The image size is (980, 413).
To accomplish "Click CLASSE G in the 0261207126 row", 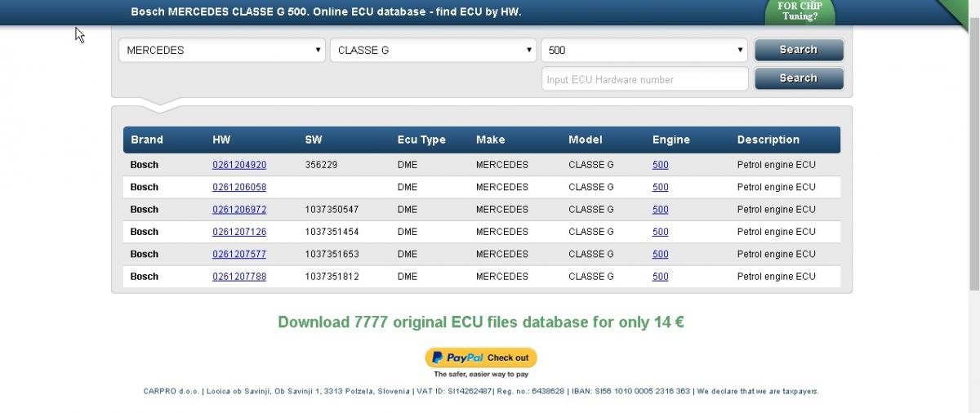I will pyautogui.click(x=591, y=232).
